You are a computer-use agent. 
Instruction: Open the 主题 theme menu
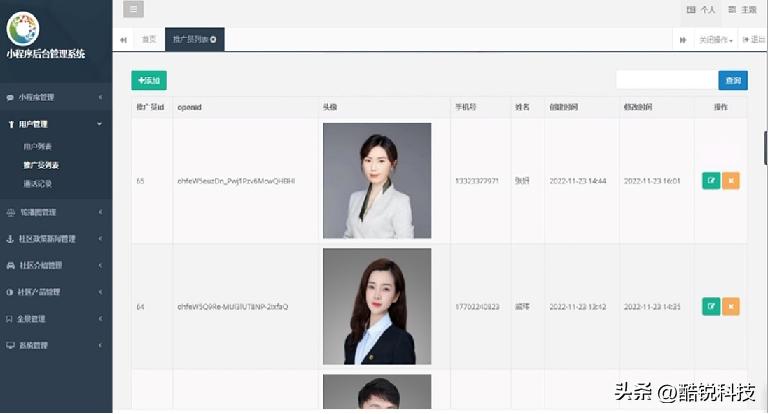[742, 9]
